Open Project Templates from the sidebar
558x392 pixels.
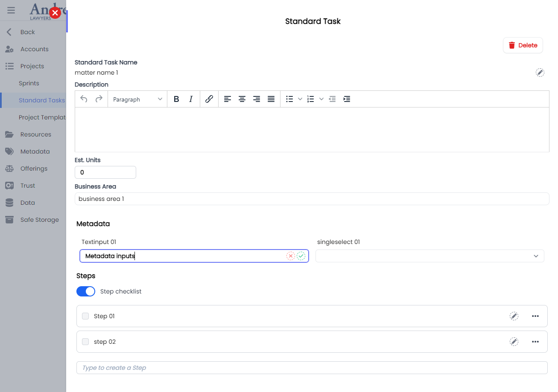[43, 117]
